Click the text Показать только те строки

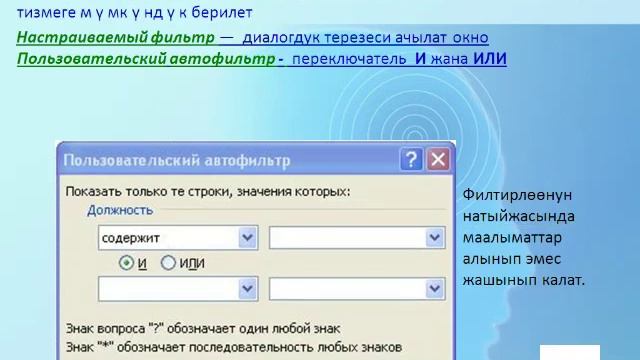[149, 191]
